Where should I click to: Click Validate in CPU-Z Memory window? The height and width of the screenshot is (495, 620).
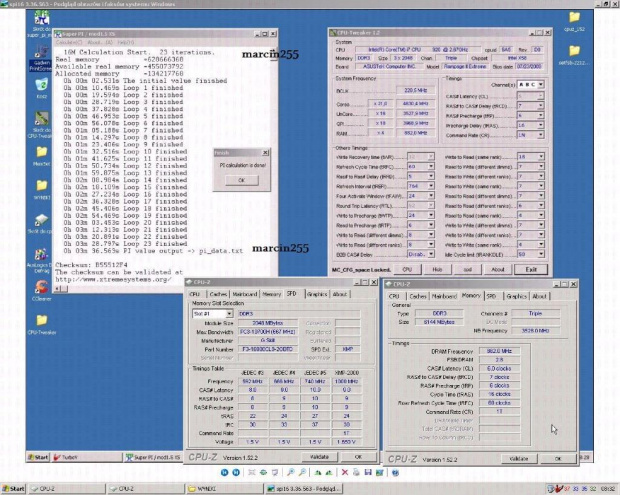click(518, 459)
